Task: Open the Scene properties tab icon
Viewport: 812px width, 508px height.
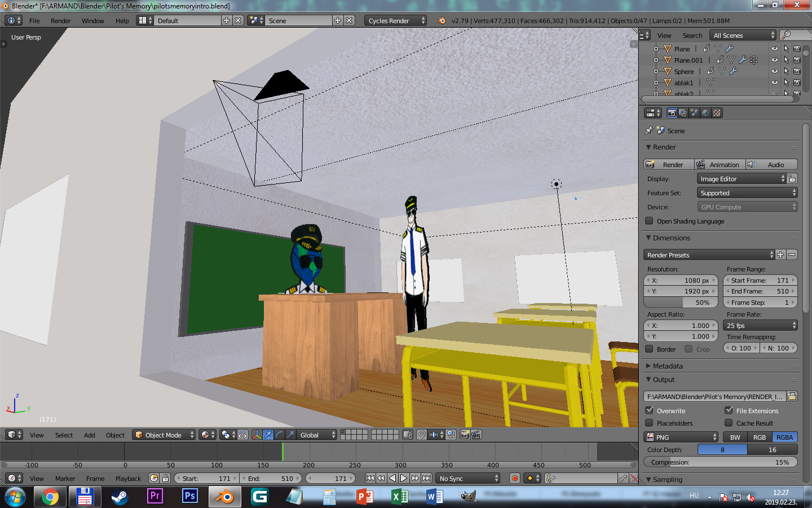Action: (694, 113)
